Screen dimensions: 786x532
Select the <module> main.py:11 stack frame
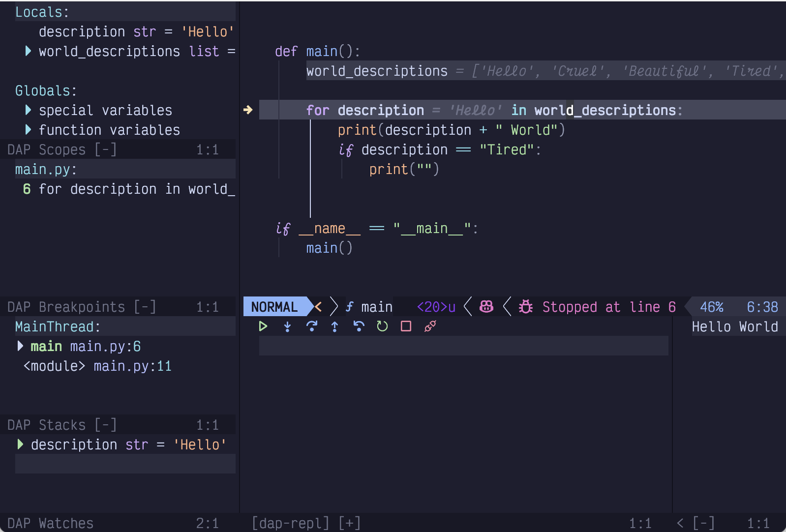tap(97, 366)
